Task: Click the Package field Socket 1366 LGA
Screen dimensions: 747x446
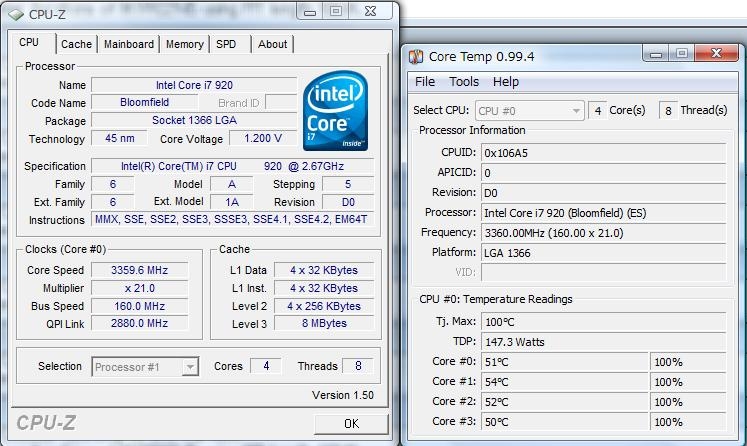Action: [x=194, y=120]
